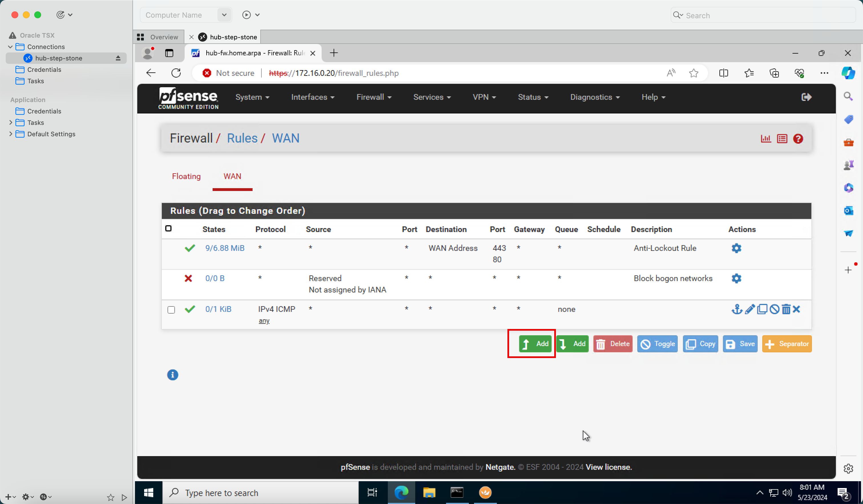Click the pfSense logout icon
Screen dimensions: 863x504
pyautogui.click(x=806, y=97)
